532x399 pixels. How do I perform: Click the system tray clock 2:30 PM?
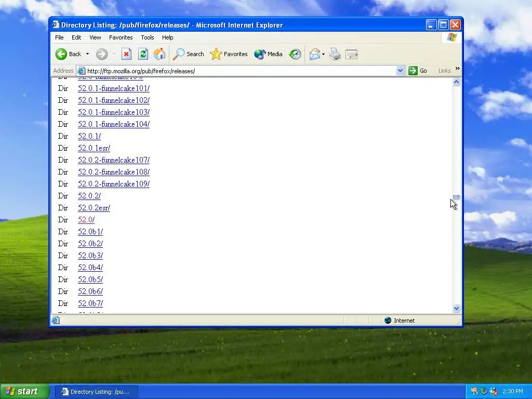click(x=513, y=392)
